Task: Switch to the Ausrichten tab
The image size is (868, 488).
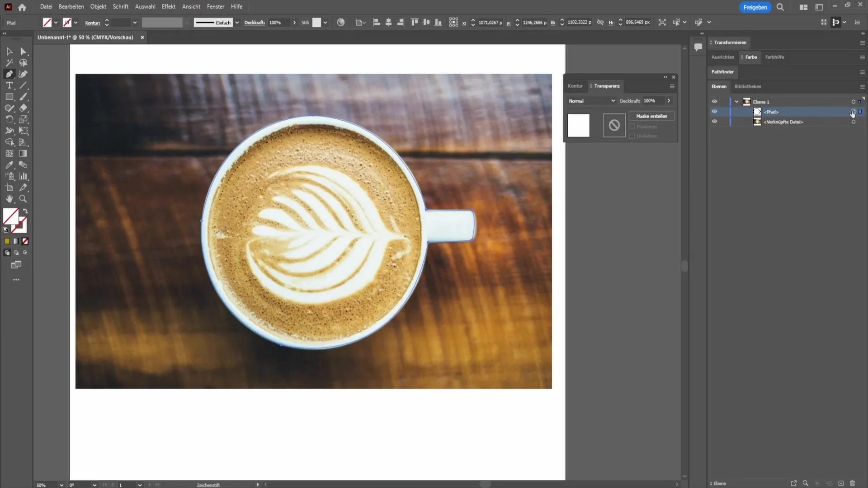Action: (x=722, y=57)
